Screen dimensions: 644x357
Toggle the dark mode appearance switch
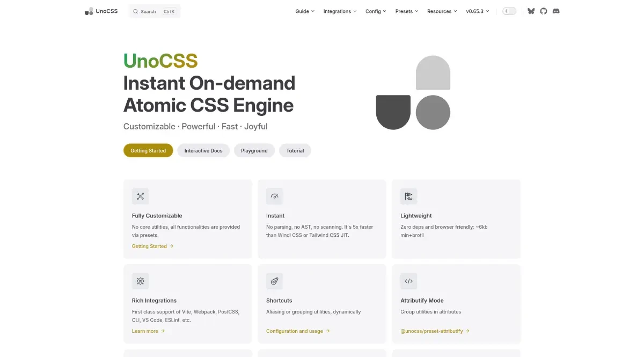(x=509, y=11)
